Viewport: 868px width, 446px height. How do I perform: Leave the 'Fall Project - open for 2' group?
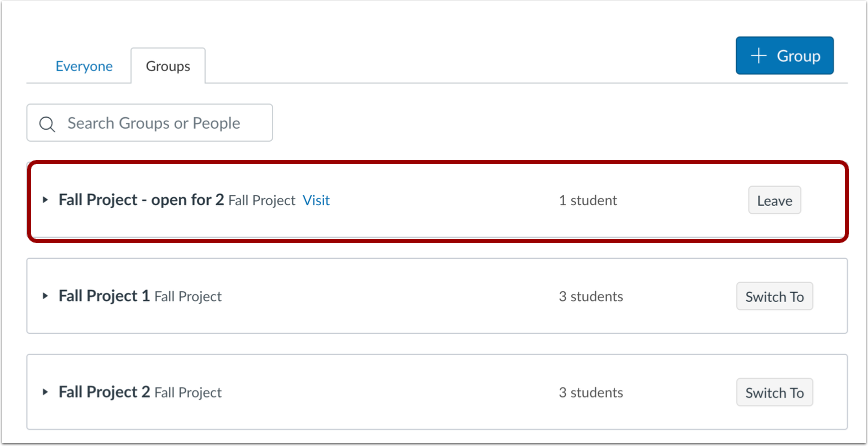click(x=774, y=200)
